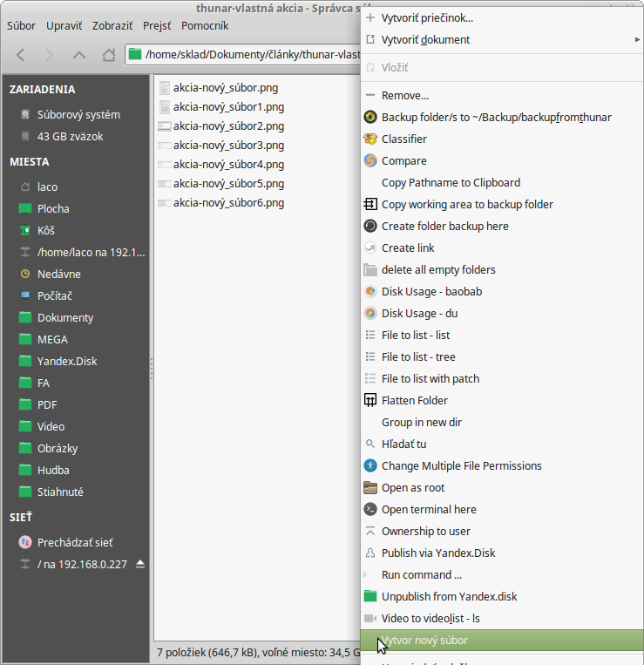Open Yandex.Disk folder in sidebar
This screenshot has height=665, width=644.
tap(76, 362)
